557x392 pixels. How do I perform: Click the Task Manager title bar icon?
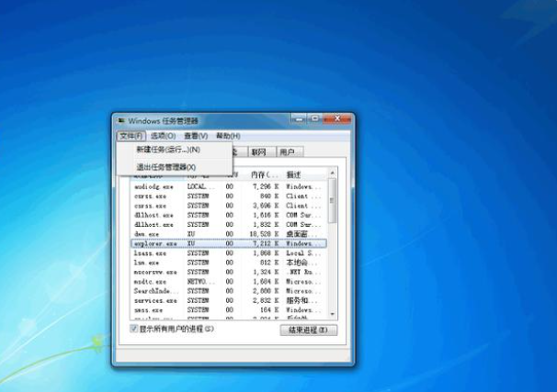[120, 120]
